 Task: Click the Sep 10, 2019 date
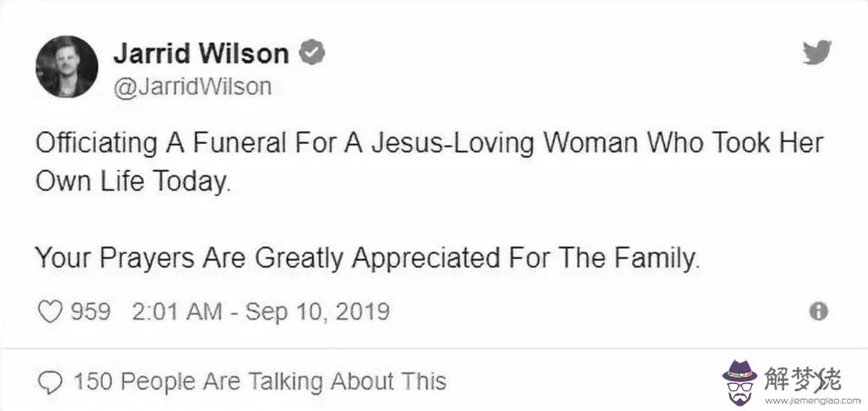[318, 312]
